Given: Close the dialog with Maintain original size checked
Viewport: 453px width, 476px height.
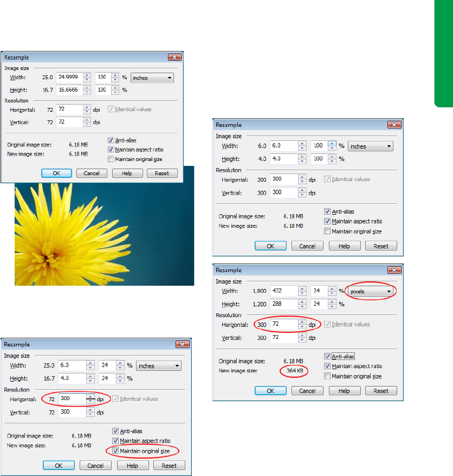Looking at the screenshot, I should (183, 344).
